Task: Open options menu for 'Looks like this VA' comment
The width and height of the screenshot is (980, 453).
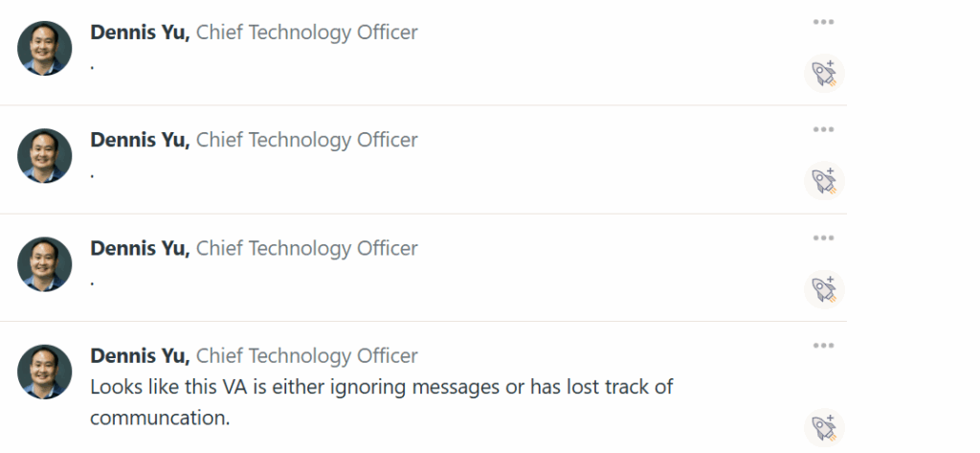Action: click(x=823, y=346)
